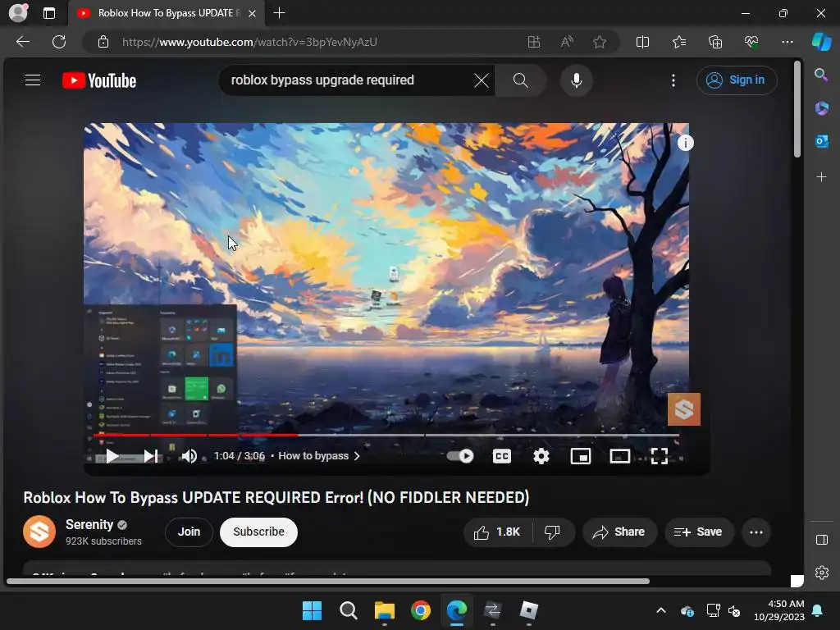Click the Sign in button
The image size is (840, 630).
tap(737, 80)
